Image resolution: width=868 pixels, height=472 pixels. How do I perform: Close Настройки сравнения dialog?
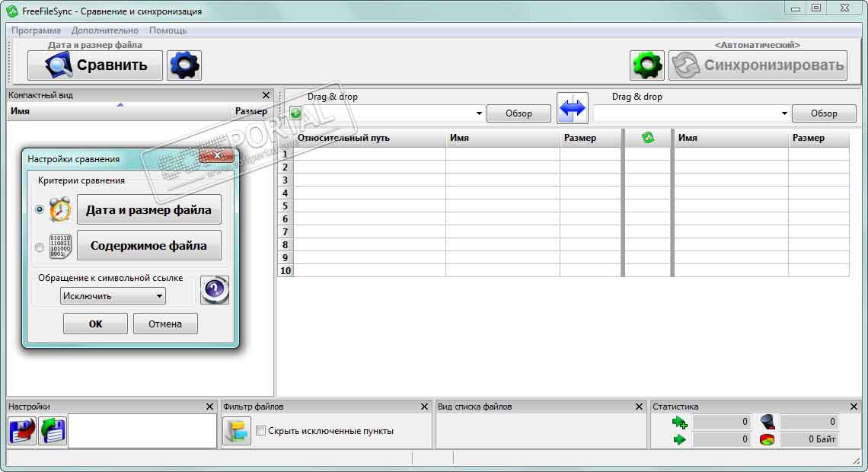pyautogui.click(x=216, y=155)
